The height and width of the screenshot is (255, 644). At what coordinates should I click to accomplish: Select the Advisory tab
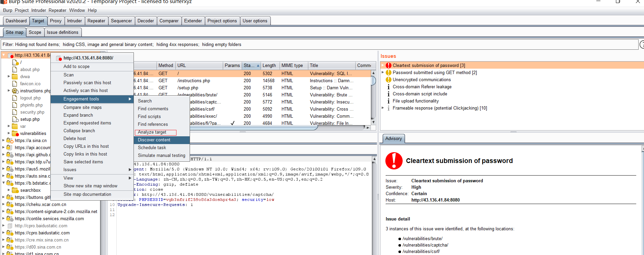click(x=393, y=139)
